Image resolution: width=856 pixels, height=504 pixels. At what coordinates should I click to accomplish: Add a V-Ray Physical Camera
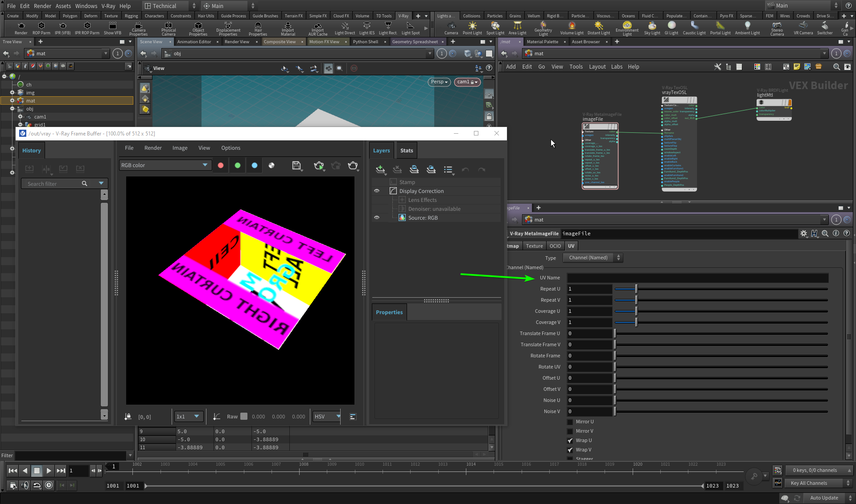click(169, 29)
